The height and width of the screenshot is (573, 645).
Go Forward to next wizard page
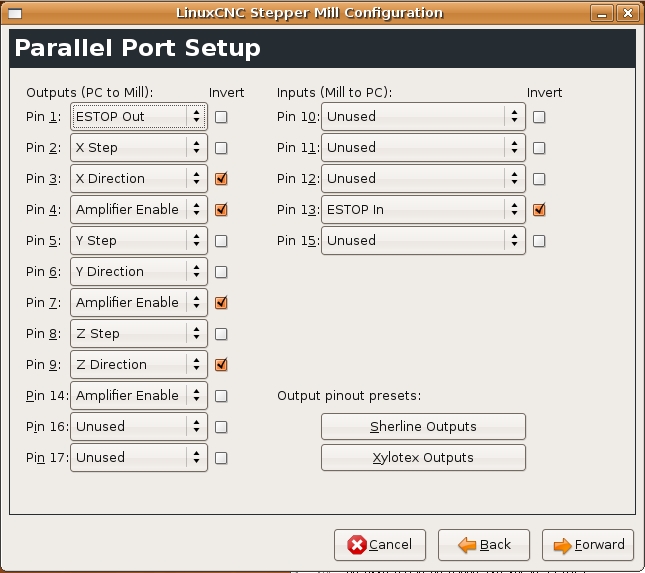pos(588,545)
